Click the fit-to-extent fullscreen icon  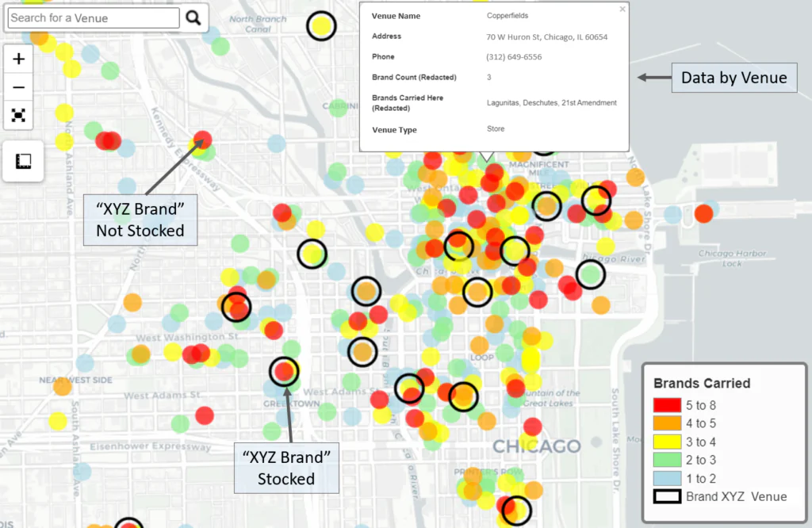coord(19,115)
